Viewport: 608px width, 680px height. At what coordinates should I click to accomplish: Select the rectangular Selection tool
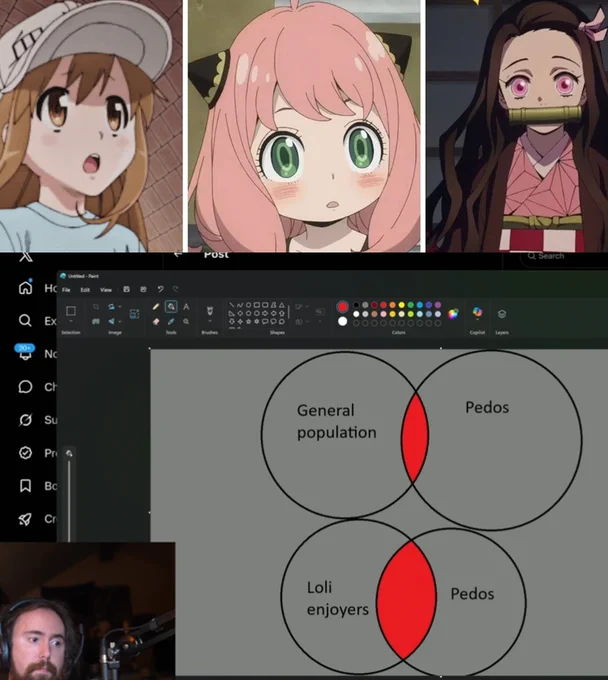point(71,311)
